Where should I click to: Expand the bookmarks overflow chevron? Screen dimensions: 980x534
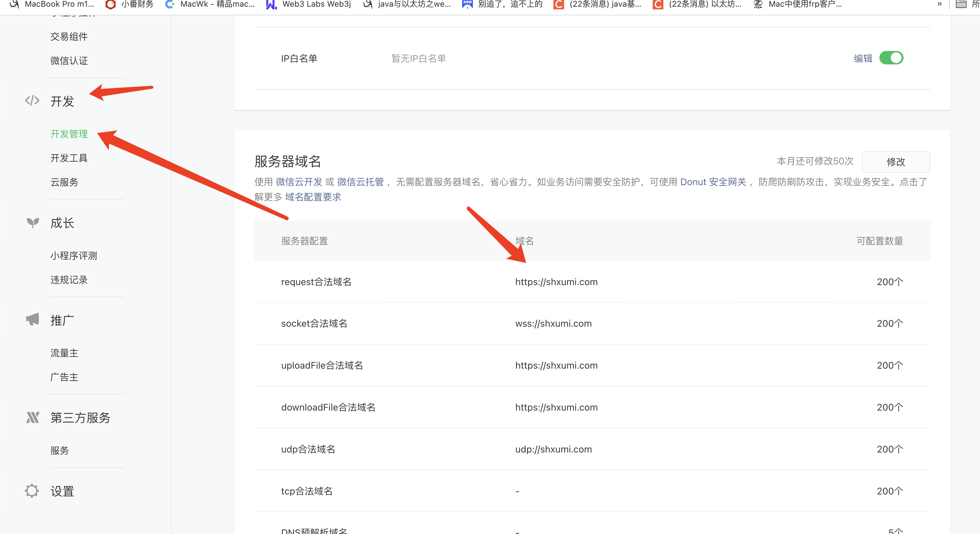pyautogui.click(x=939, y=4)
